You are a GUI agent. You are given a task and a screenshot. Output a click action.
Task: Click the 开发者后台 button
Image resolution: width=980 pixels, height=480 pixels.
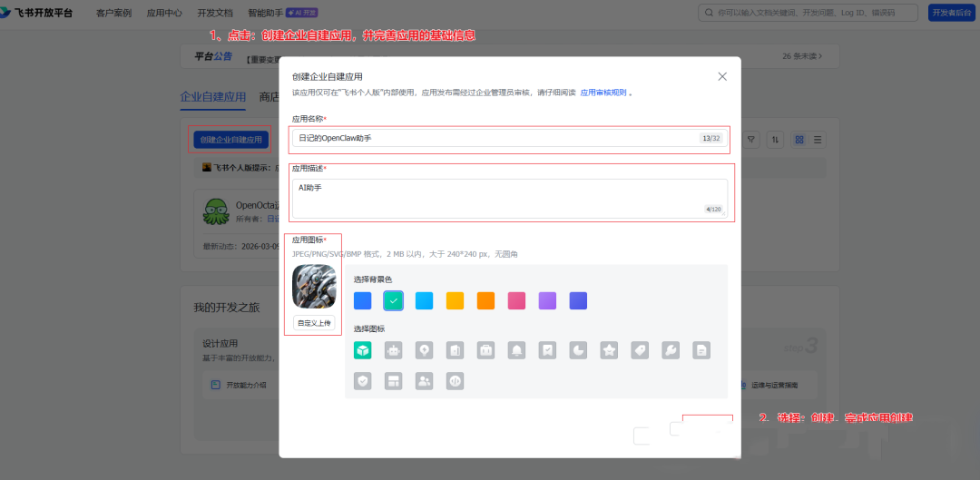pos(952,13)
